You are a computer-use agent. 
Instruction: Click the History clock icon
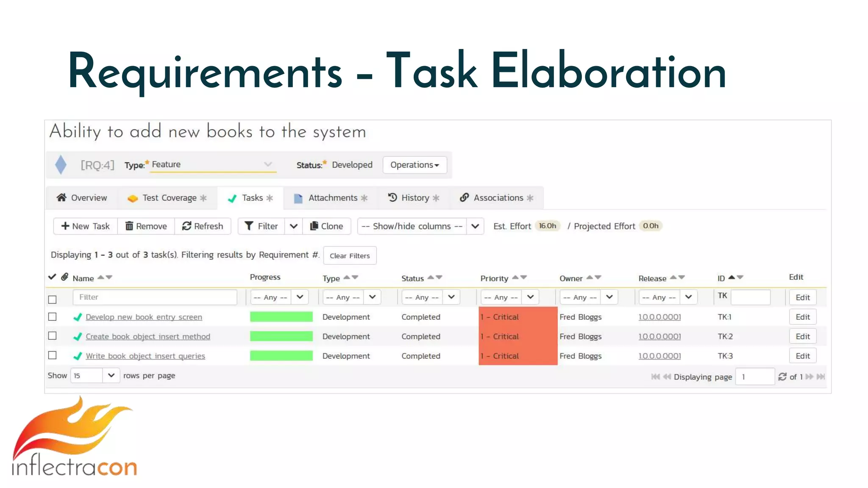coord(392,197)
